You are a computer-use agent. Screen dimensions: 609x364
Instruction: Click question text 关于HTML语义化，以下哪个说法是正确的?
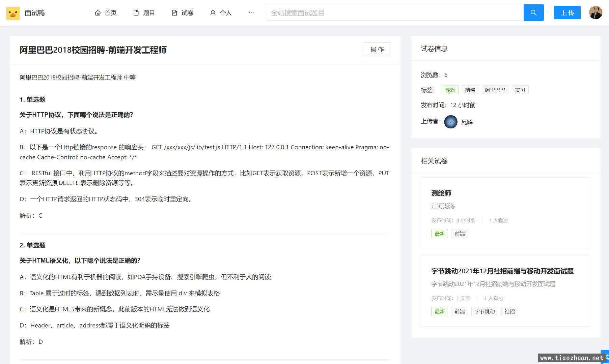click(80, 260)
